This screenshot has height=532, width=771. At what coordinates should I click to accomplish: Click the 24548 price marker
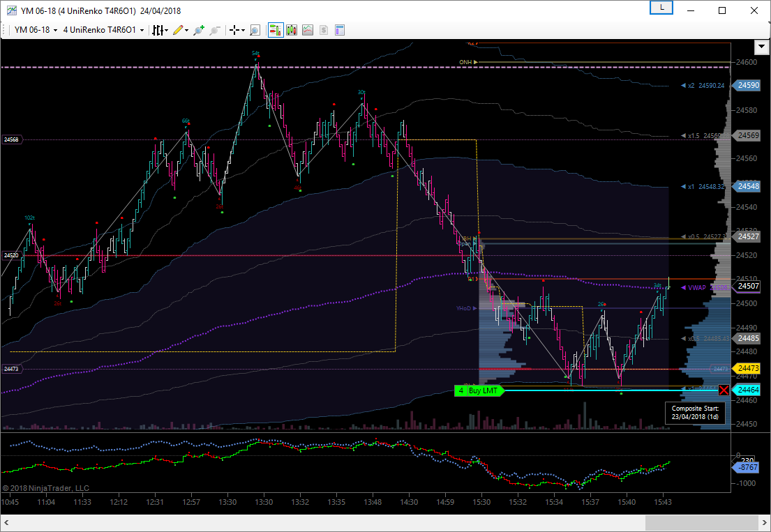pos(746,186)
